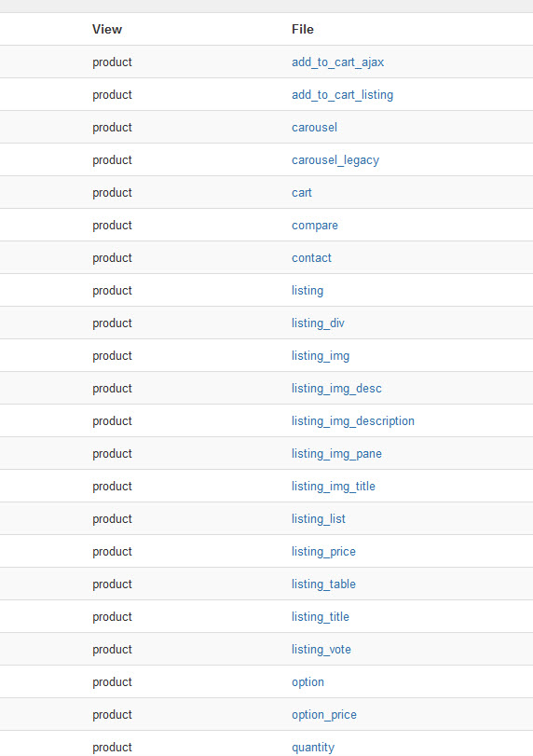
Task: Open the compare file link
Action: click(x=315, y=226)
